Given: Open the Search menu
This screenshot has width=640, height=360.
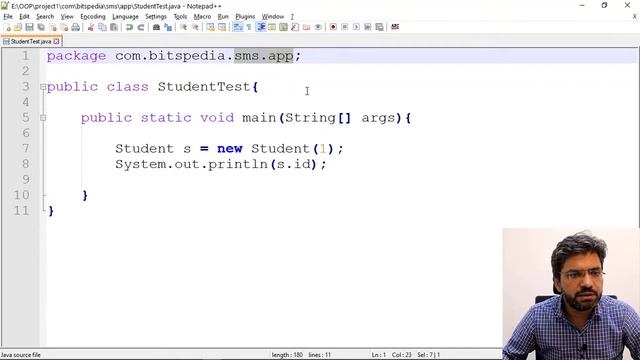Looking at the screenshot, I should 45,17.
